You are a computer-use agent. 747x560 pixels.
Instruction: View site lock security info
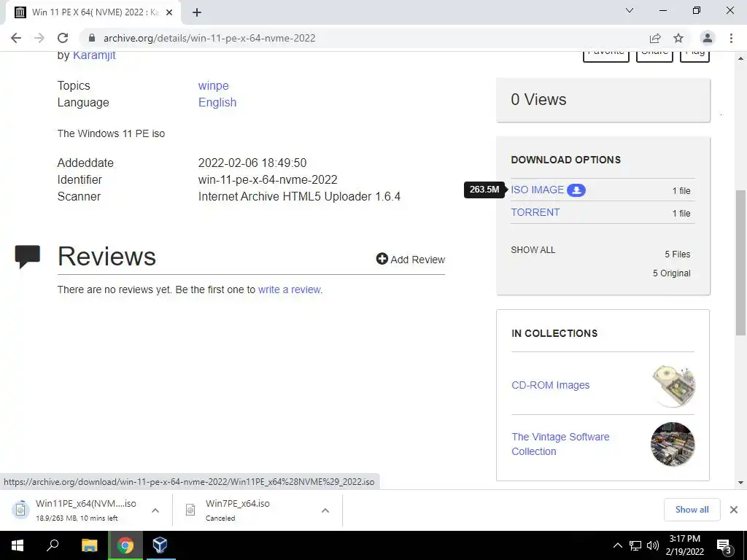coord(92,38)
